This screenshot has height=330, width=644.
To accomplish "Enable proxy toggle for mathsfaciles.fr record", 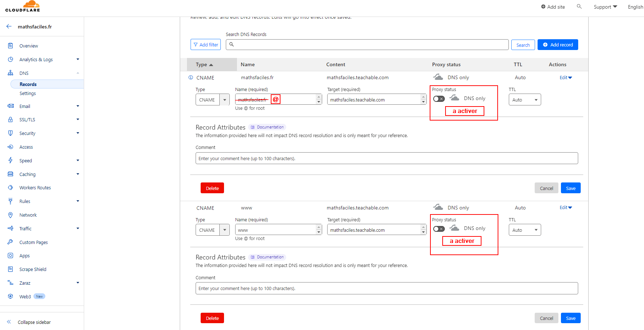I will tap(439, 99).
